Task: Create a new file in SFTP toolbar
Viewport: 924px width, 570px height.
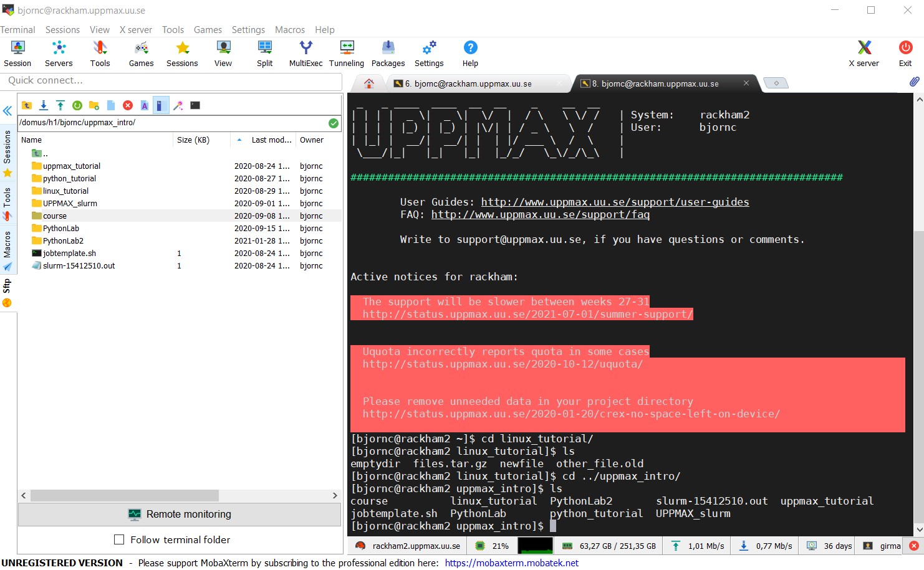Action: (111, 105)
